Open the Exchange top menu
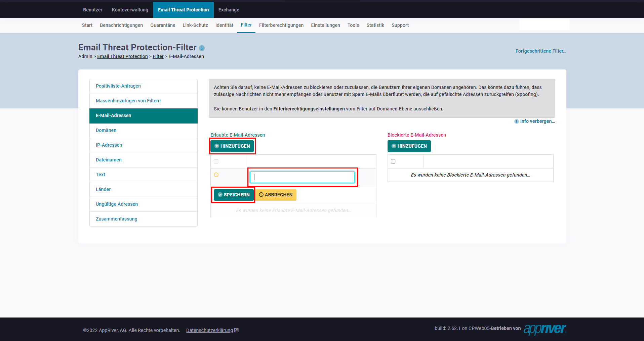644x341 pixels. tap(229, 10)
